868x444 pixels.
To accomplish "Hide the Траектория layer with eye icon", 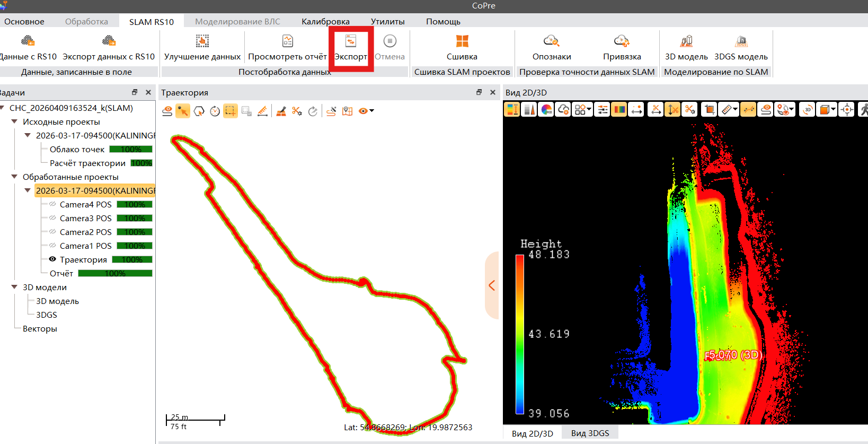I will (x=52, y=259).
